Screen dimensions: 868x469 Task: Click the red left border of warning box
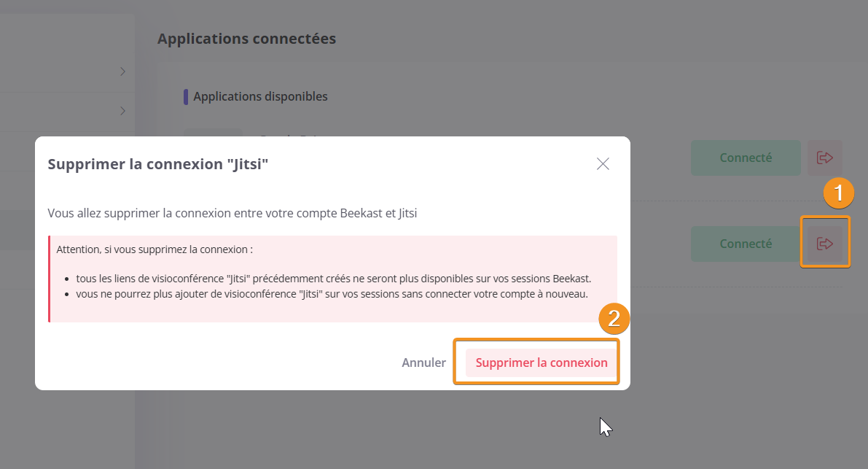coord(49,279)
